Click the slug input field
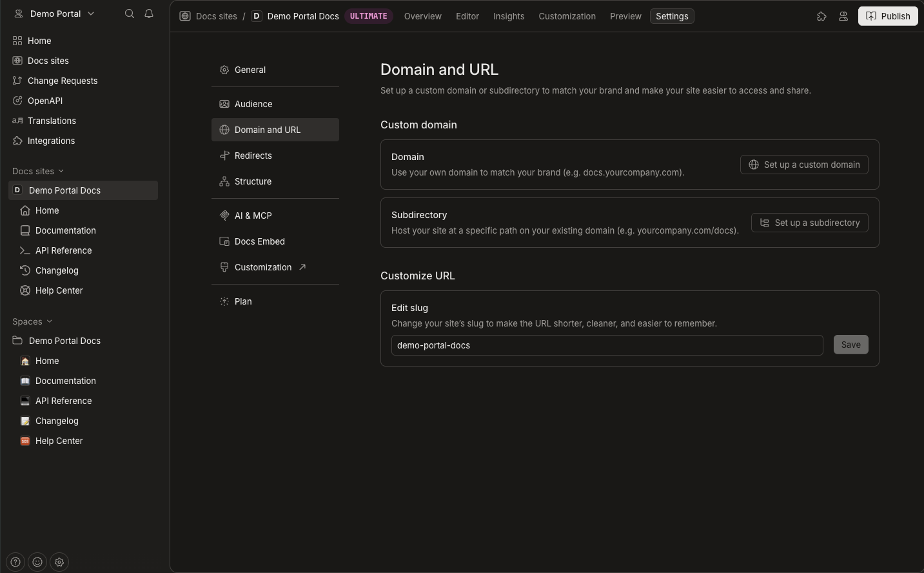The width and height of the screenshot is (924, 573). point(607,345)
